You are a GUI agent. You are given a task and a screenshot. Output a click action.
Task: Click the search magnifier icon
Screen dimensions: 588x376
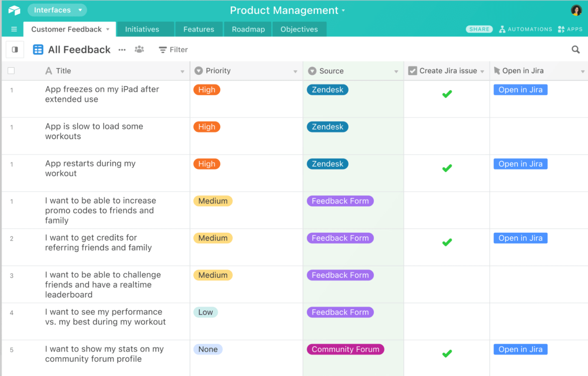[575, 50]
